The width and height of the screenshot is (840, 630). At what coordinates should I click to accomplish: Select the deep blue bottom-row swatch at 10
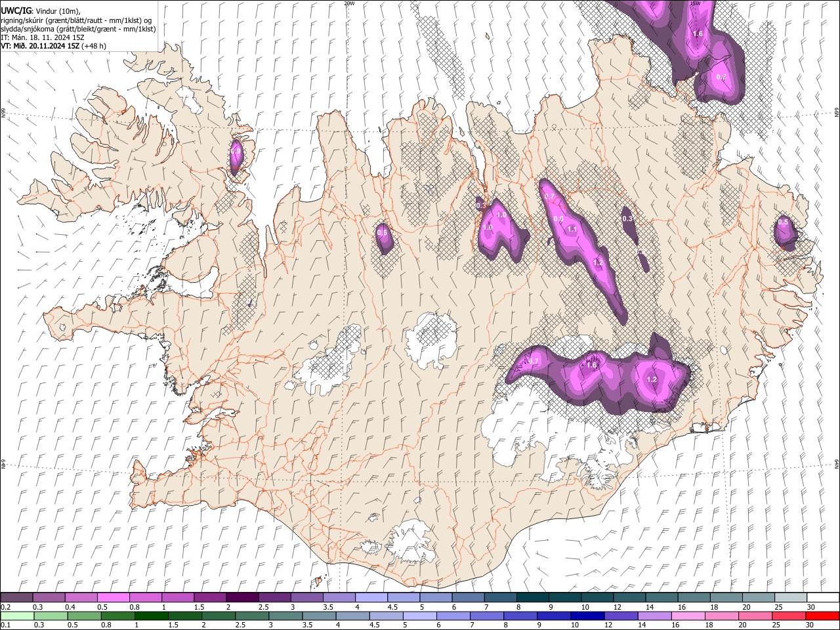click(x=587, y=616)
